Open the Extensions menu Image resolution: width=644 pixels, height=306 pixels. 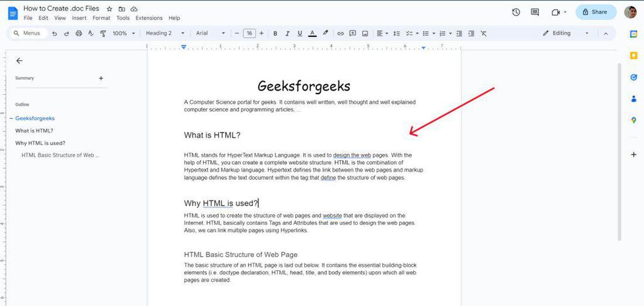pos(149,18)
